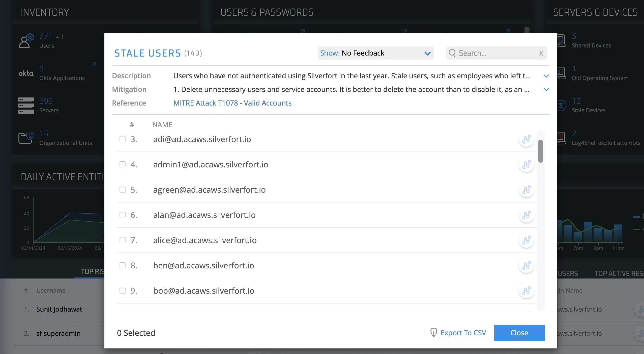Open MITRE Attack T1078 Valid Accounts link

[x=232, y=103]
